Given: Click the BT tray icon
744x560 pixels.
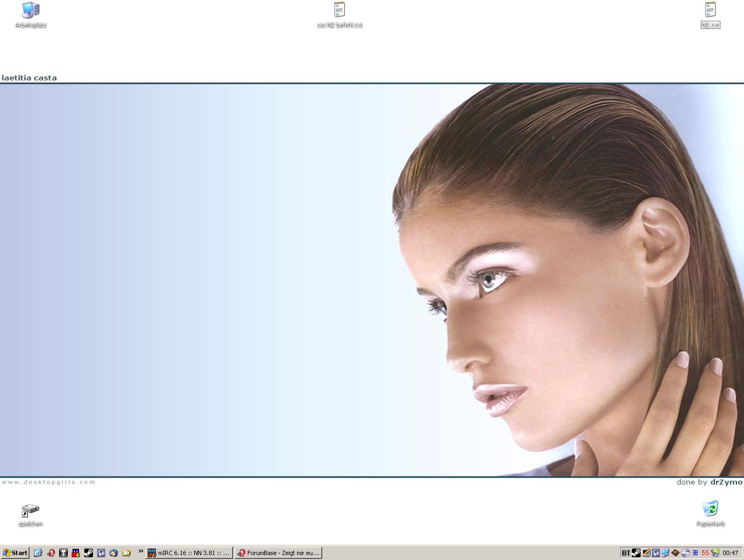Looking at the screenshot, I should pyautogui.click(x=626, y=553).
